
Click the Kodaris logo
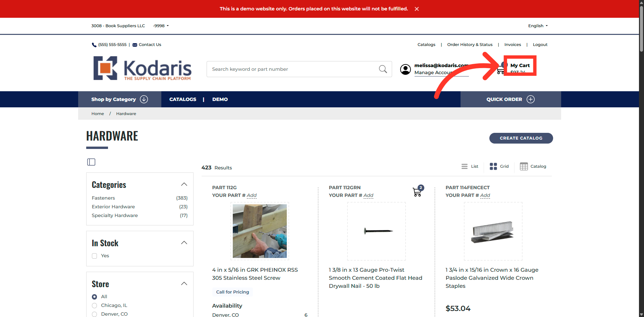(x=142, y=68)
